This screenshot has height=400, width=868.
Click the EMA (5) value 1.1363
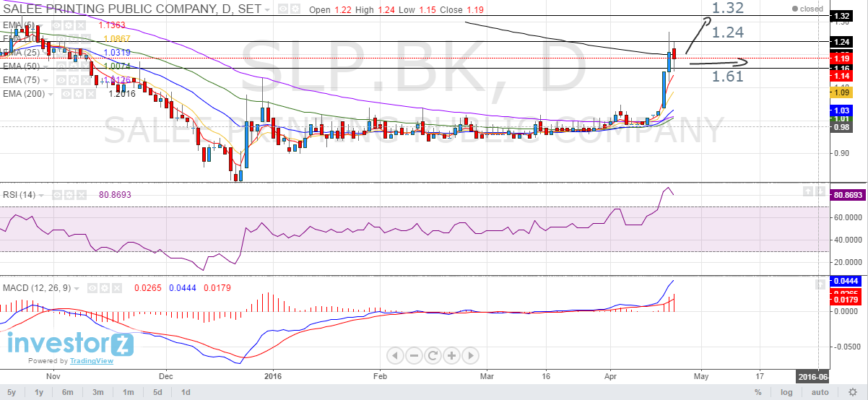(113, 25)
